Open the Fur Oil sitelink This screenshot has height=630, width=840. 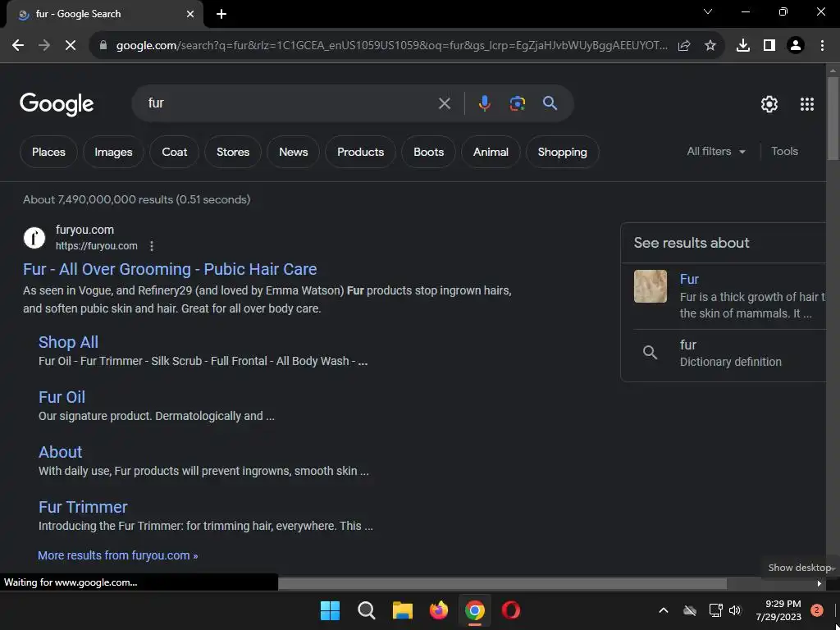click(x=62, y=397)
